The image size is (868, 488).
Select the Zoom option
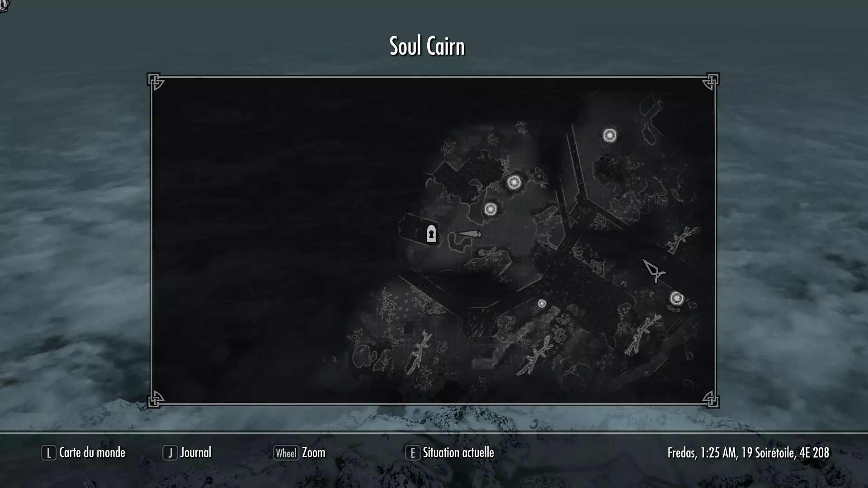[314, 453]
